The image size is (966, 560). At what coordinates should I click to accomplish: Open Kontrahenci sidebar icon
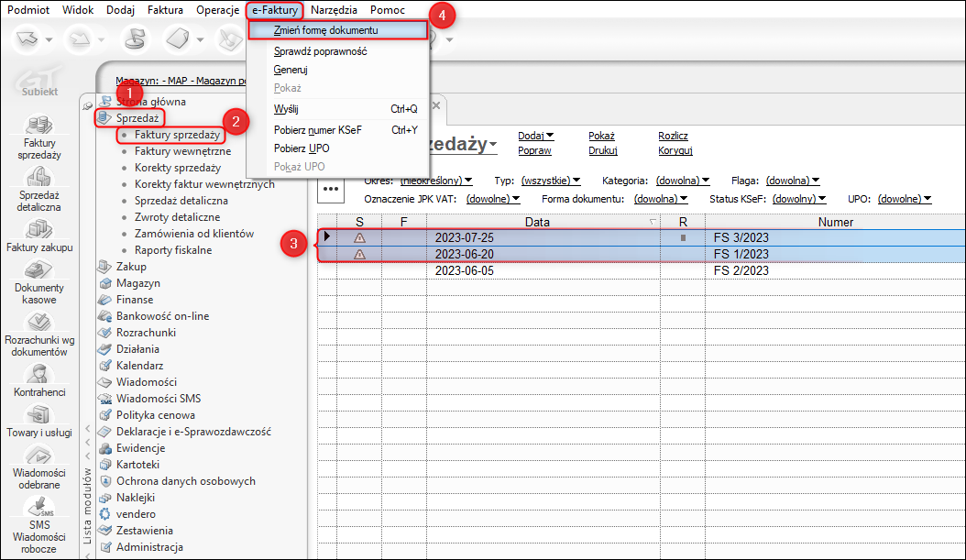pos(38,374)
